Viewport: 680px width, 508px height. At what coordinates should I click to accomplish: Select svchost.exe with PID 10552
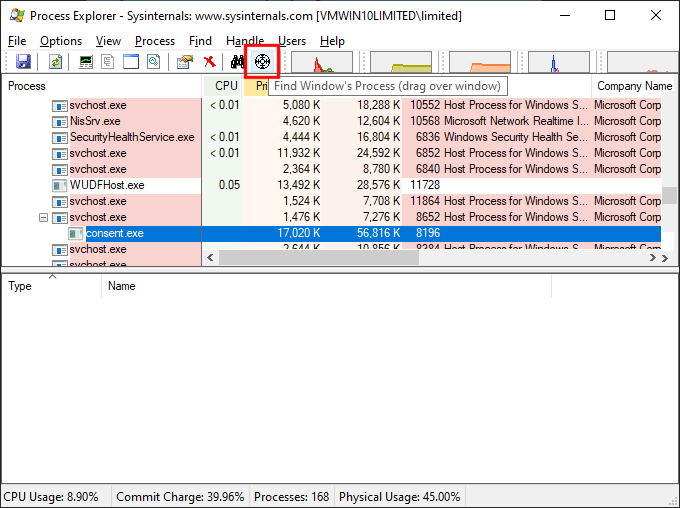pyautogui.click(x=98, y=105)
